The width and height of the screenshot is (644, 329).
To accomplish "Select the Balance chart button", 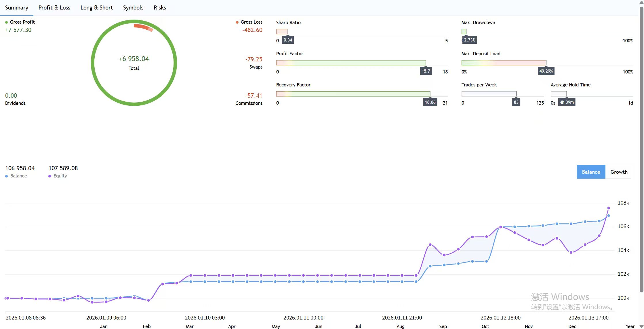I will [591, 172].
